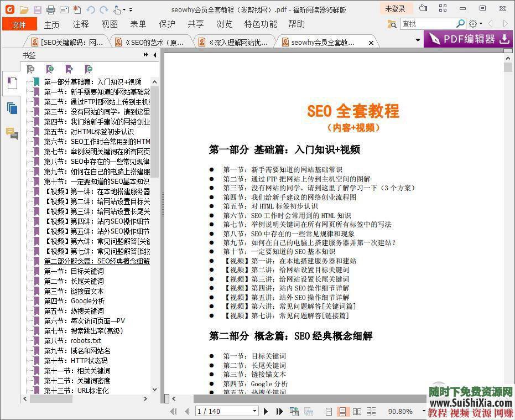Viewport: 515px width, 420px height.
Task: Click the 查找 search input field
Action: 426,24
